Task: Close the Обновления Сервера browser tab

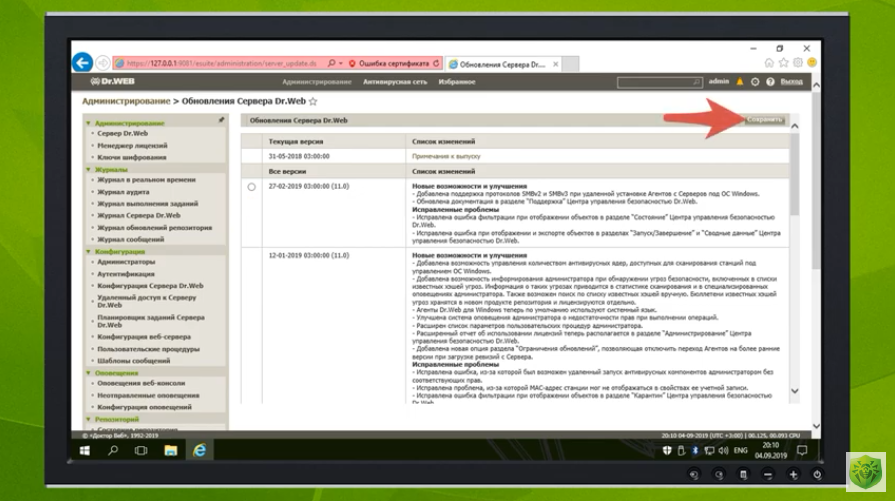Action: point(555,64)
